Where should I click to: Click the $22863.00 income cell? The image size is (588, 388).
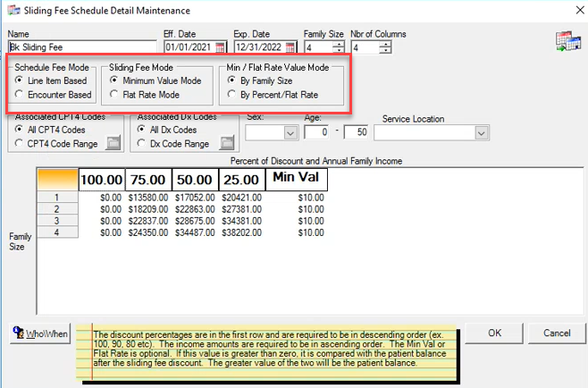pyautogui.click(x=195, y=209)
